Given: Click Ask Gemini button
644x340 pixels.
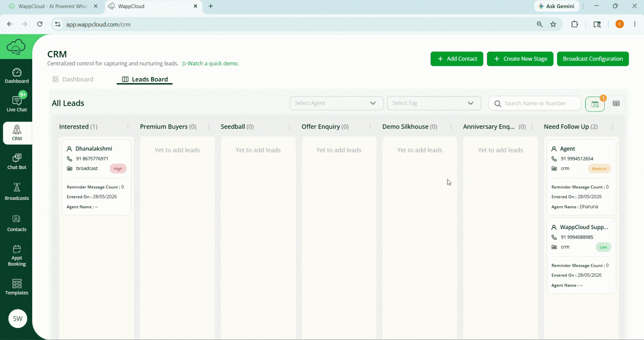Looking at the screenshot, I should (556, 6).
